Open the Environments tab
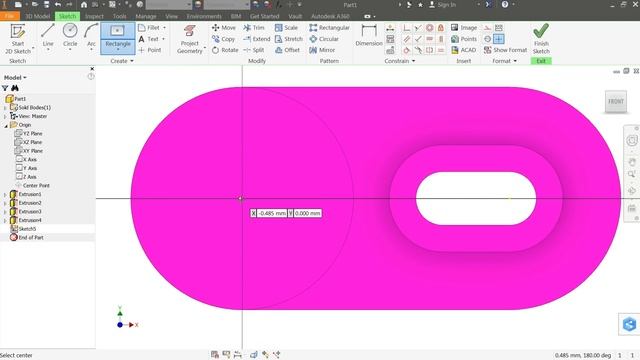Image resolution: width=640 pixels, height=360 pixels. pyautogui.click(x=204, y=16)
